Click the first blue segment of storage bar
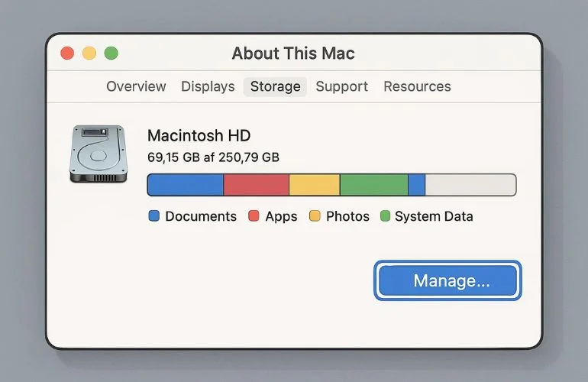The width and height of the screenshot is (588, 382). [x=186, y=185]
